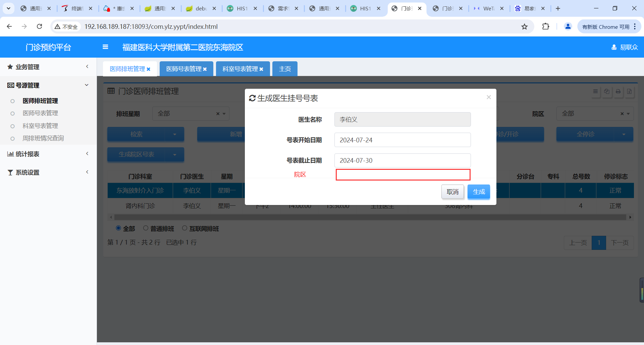Click the 检索 search button

[x=136, y=134]
